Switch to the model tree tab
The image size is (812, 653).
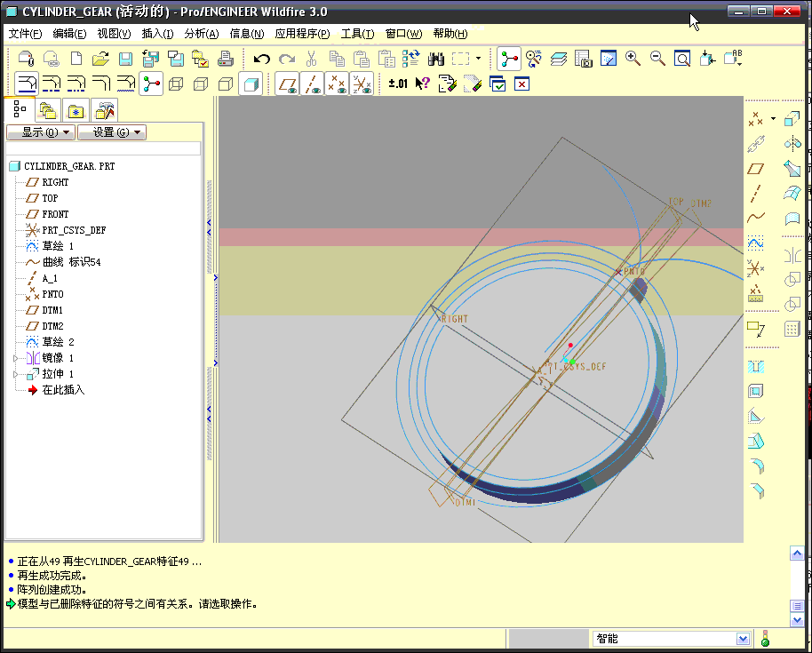pyautogui.click(x=20, y=109)
